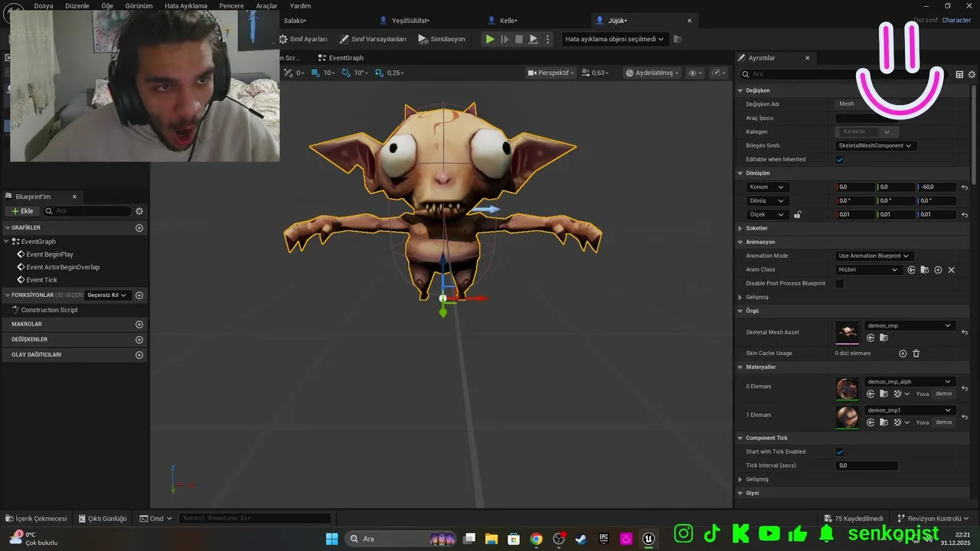This screenshot has width=980, height=551.
Task: Click the Ekle button in Blueprint'im
Action: click(x=22, y=211)
